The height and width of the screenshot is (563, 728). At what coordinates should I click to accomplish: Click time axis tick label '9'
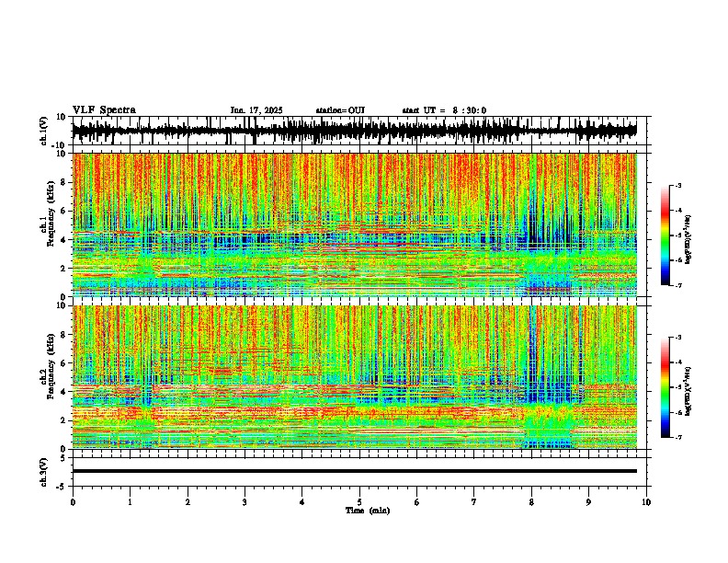click(588, 502)
